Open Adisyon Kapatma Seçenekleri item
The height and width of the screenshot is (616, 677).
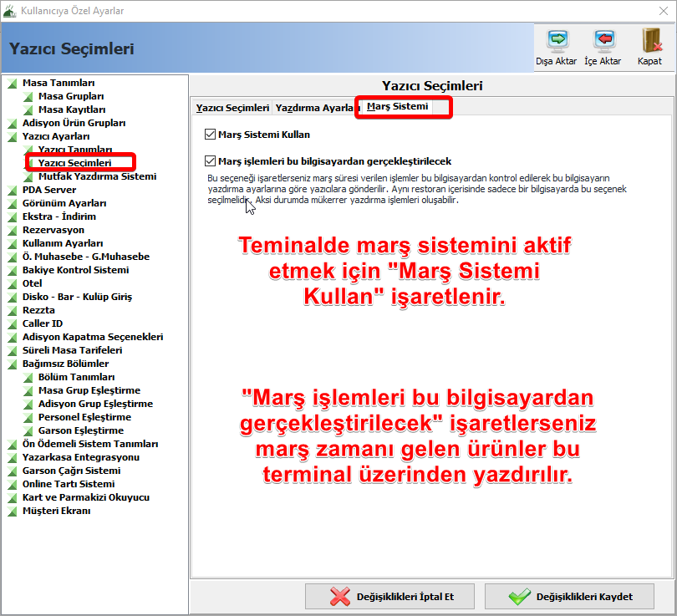93,337
